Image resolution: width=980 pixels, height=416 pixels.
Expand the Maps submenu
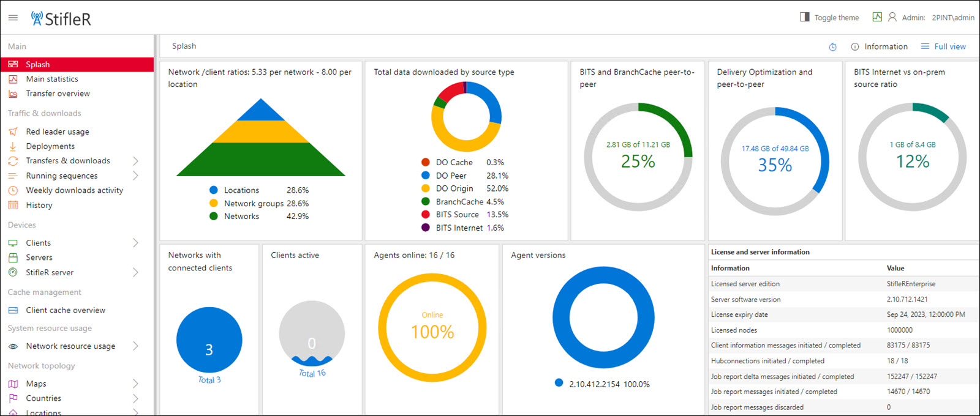(x=135, y=384)
